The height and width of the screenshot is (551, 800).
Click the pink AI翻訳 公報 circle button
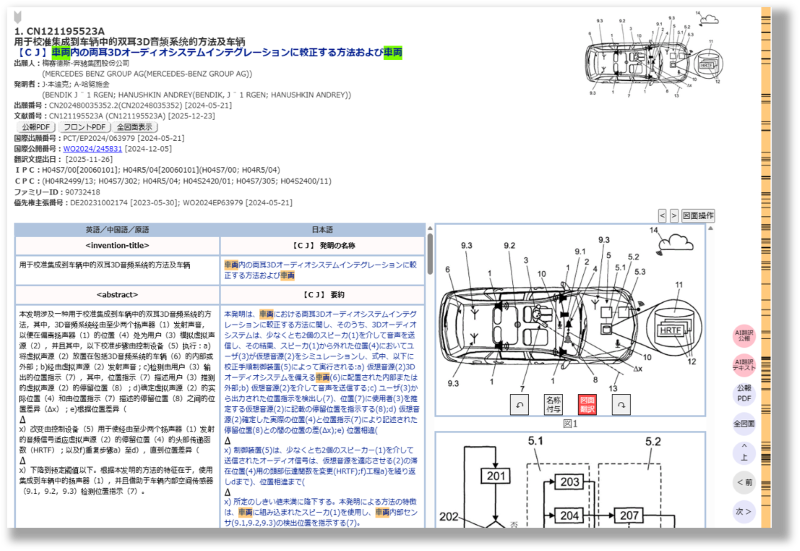pos(744,336)
